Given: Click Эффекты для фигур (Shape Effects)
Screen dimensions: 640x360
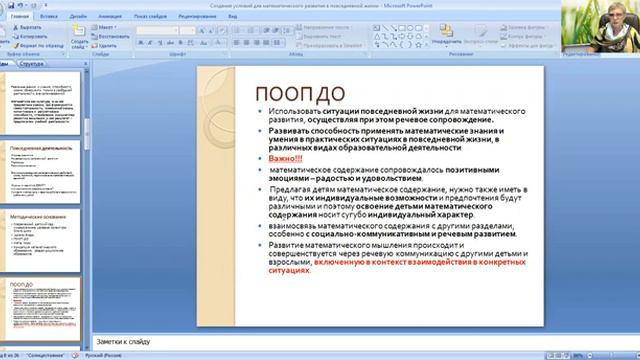Looking at the screenshot, I should pyautogui.click(x=527, y=46).
